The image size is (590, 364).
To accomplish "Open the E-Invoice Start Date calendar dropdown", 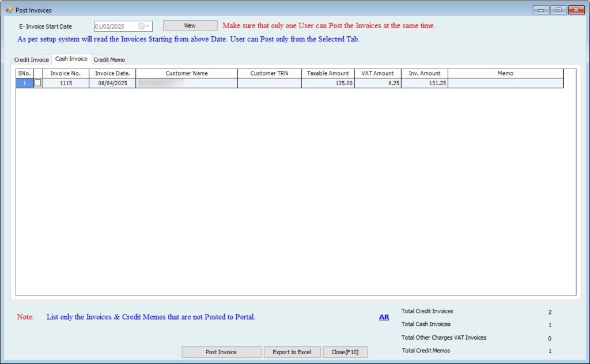I will 143,26.
